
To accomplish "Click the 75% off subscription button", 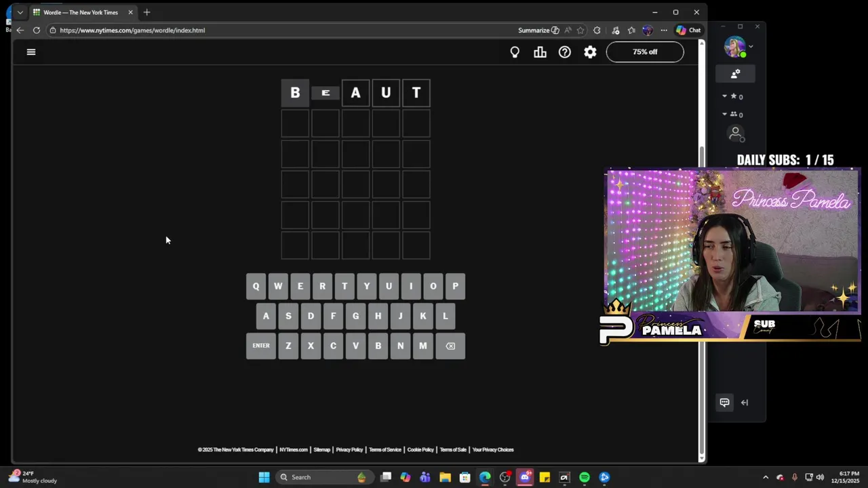I will click(x=645, y=52).
